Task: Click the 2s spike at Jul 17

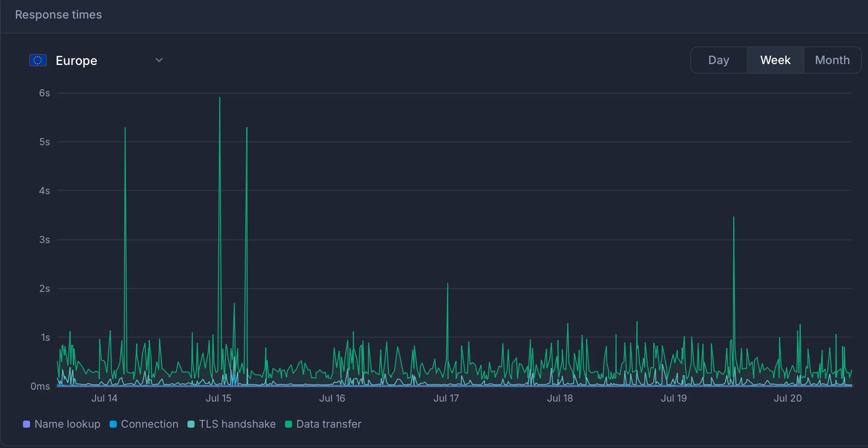Action: [447, 284]
